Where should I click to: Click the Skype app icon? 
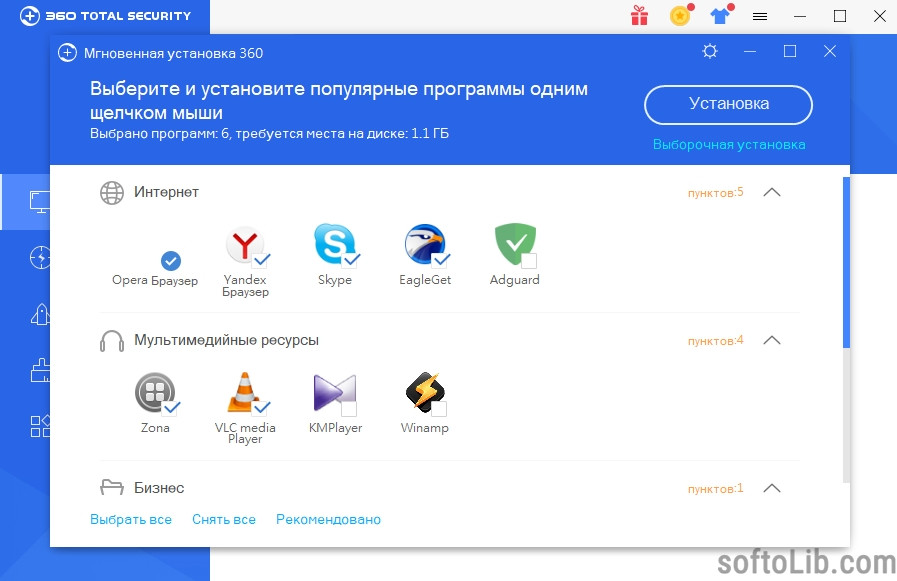[334, 244]
